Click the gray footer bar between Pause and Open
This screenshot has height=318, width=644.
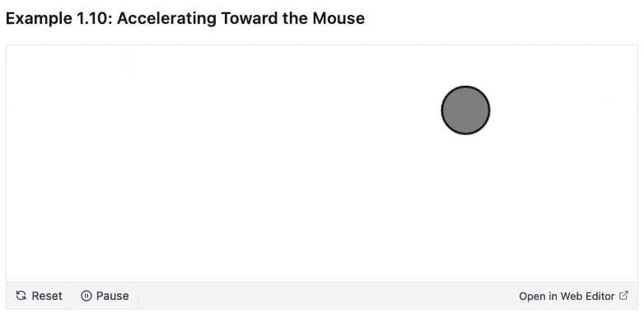[324, 296]
